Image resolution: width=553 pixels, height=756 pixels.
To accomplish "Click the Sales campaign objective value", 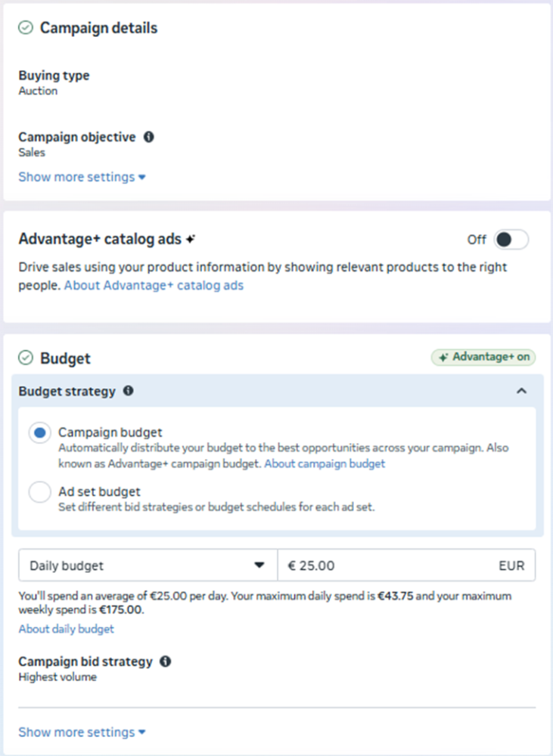I will [x=32, y=153].
